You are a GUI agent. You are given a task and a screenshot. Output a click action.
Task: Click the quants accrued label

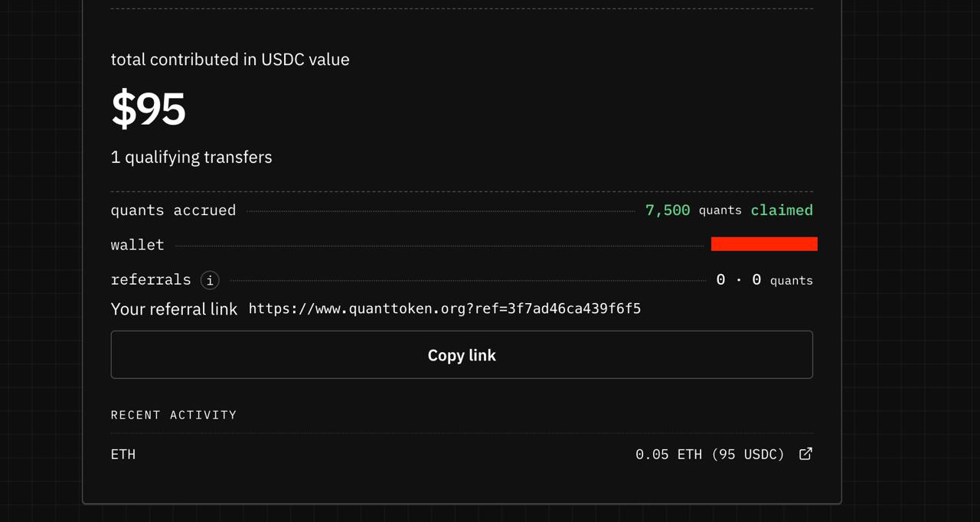click(x=173, y=210)
